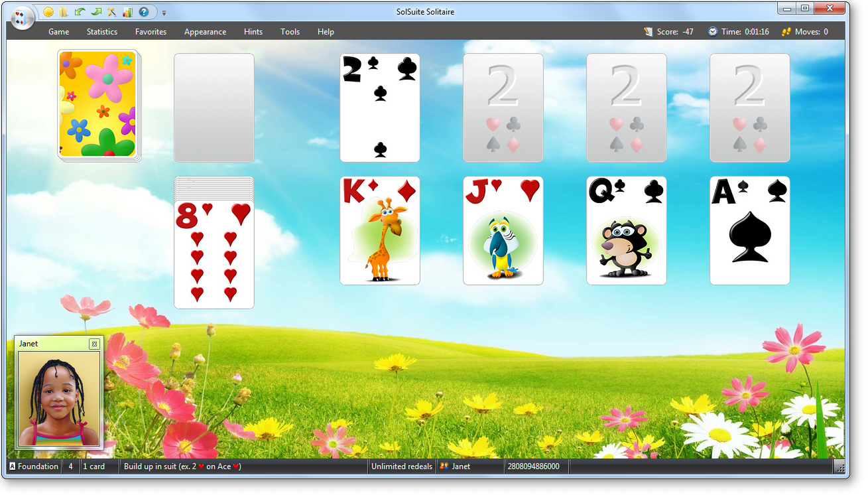Open a saved game using folder icon
The height and width of the screenshot is (495, 868).
(x=64, y=12)
